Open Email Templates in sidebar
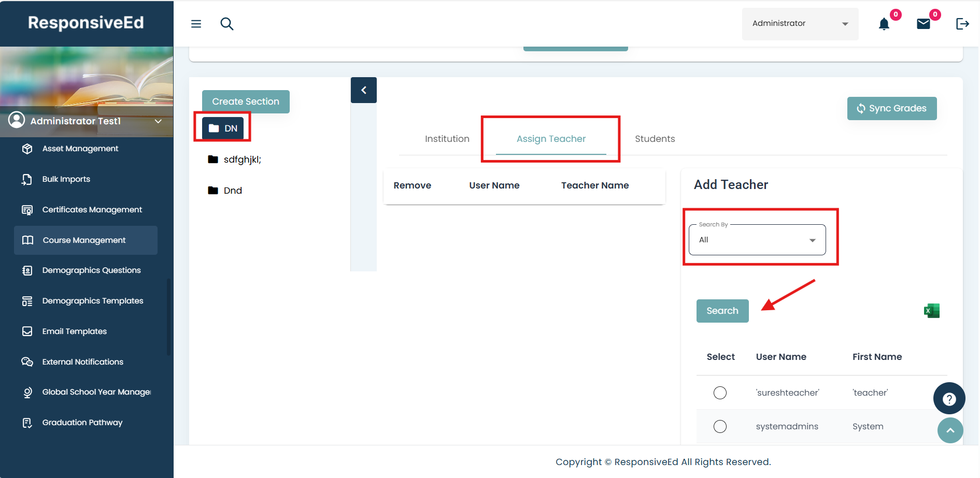 75,331
